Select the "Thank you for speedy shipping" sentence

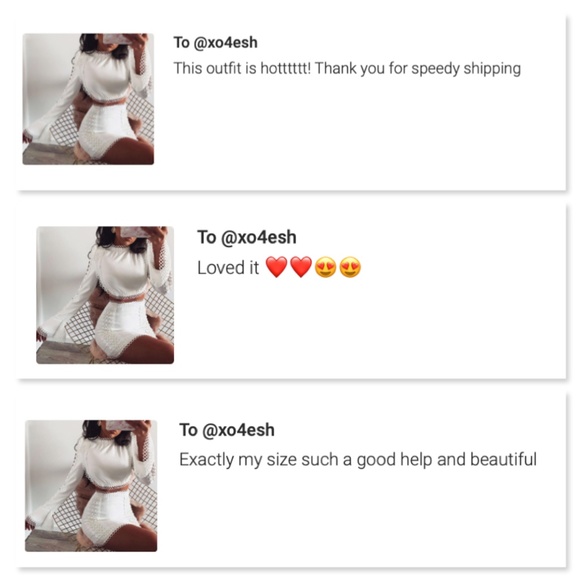click(418, 69)
